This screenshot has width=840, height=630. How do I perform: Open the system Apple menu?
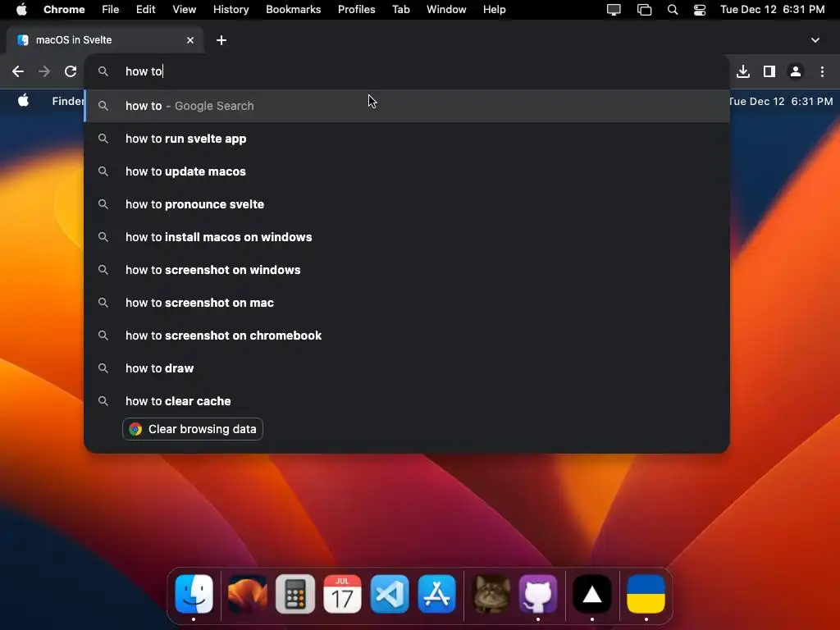21,9
